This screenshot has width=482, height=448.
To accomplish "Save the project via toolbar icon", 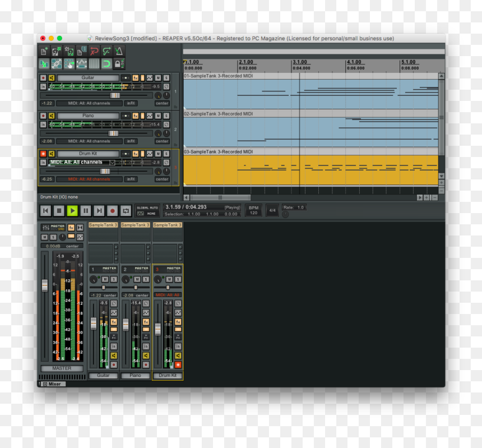I will tap(69, 51).
